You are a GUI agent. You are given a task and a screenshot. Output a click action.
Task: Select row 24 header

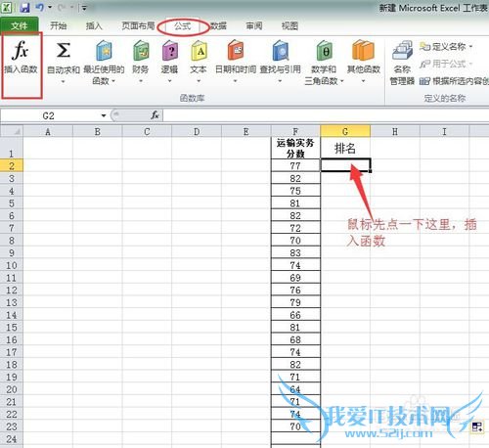click(x=12, y=439)
